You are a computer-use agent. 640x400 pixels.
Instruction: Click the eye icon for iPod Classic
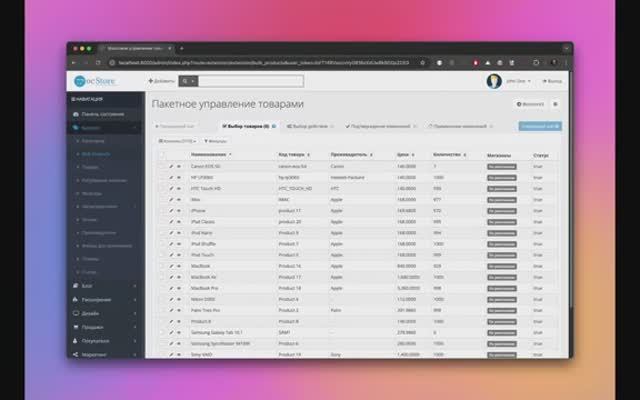coord(179,222)
